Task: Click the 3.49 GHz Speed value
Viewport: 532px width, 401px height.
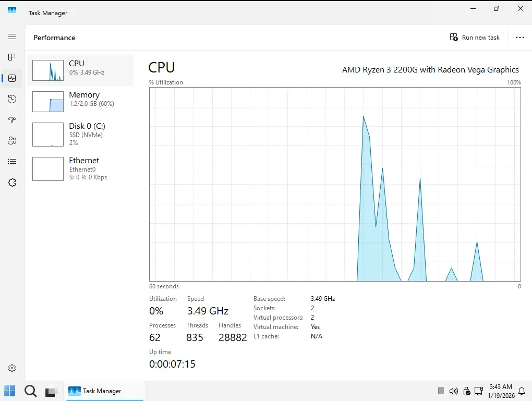Action: click(x=208, y=311)
